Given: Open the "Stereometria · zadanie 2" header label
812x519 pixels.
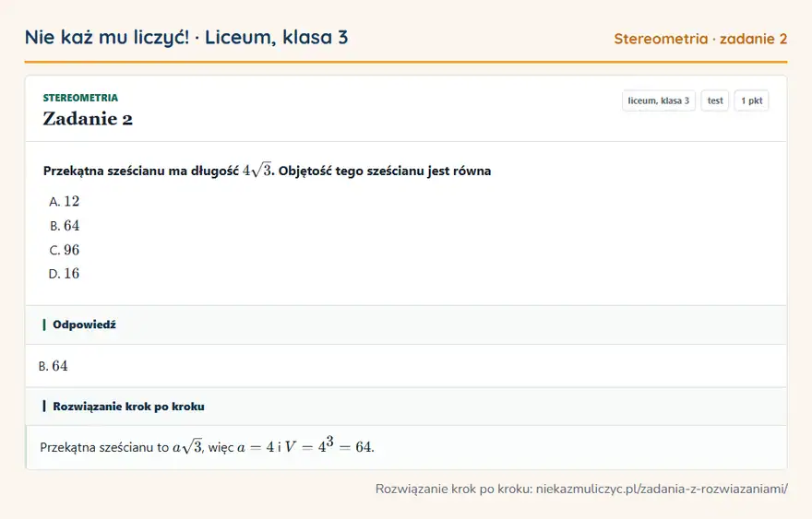Looking at the screenshot, I should click(700, 39).
